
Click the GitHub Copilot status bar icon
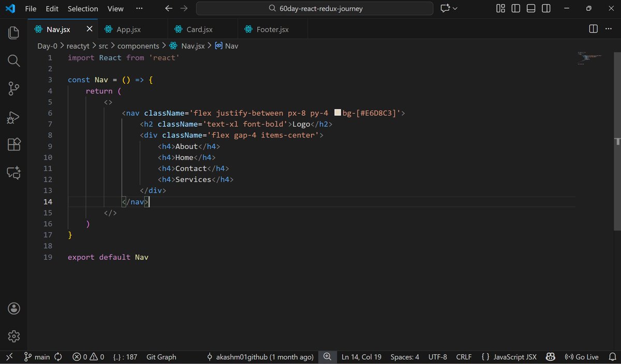coord(550,357)
